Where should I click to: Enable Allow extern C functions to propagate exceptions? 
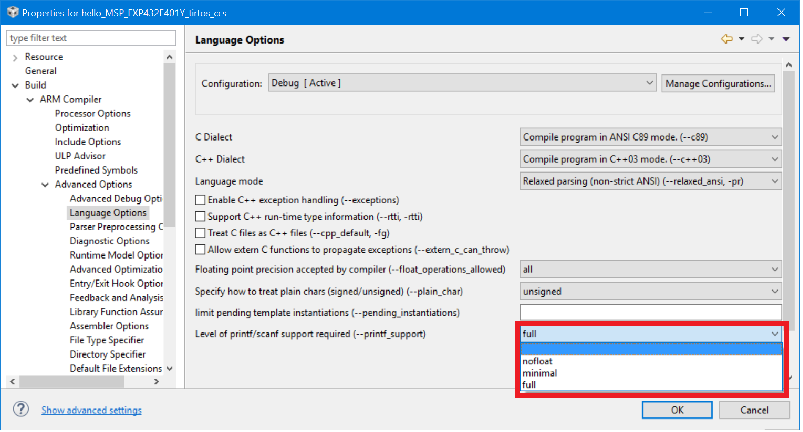click(200, 248)
